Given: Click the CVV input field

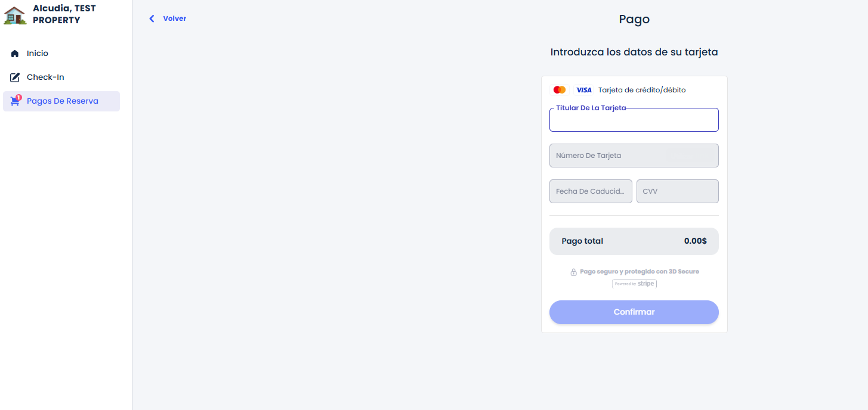Looking at the screenshot, I should point(677,191).
